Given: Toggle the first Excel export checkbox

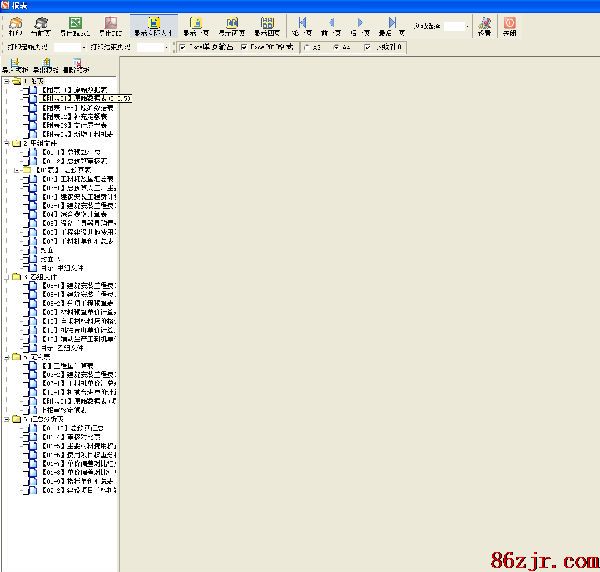Looking at the screenshot, I should tap(182, 47).
